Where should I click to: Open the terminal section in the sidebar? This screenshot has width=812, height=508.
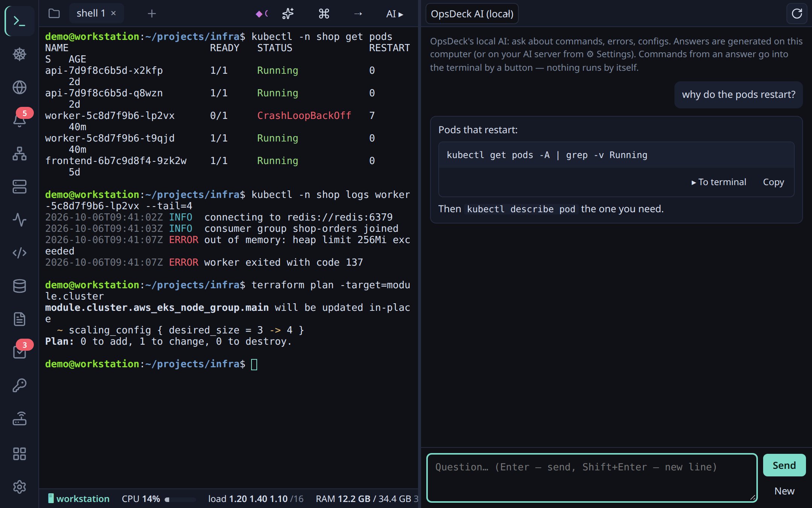[20, 21]
